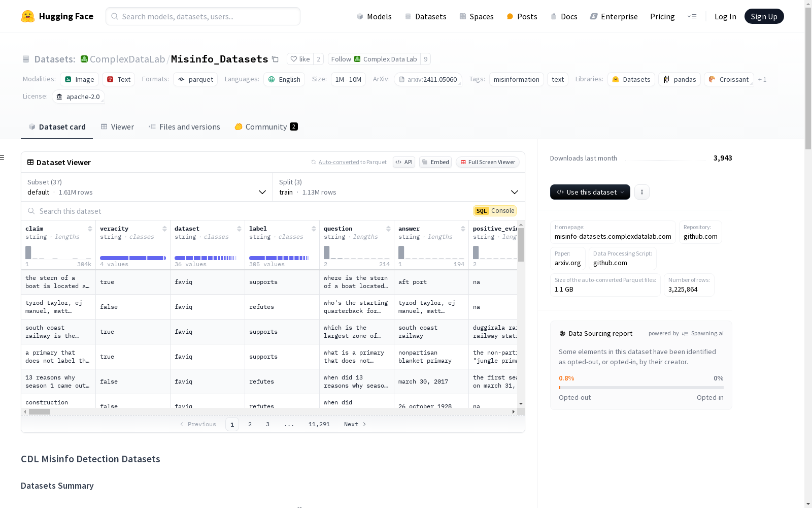This screenshot has width=812, height=508.
Task: Sort the dataset column using its arrows
Action: point(239,229)
